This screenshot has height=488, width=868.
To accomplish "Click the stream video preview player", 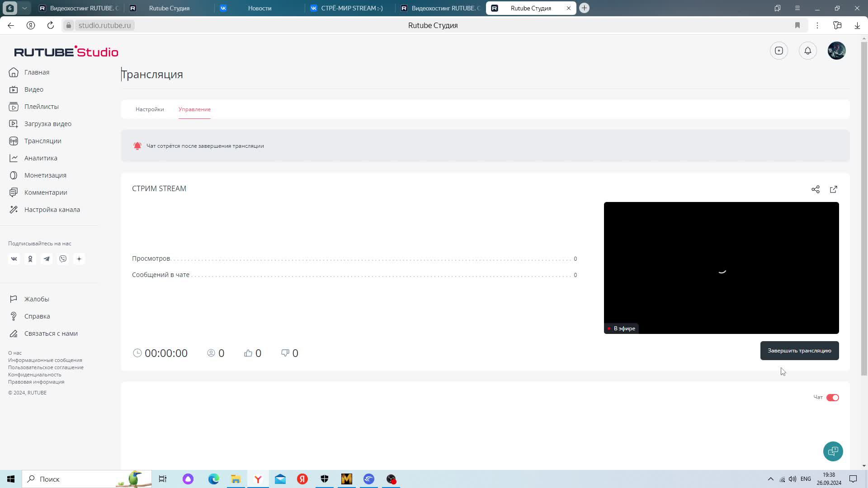I will click(x=722, y=268).
